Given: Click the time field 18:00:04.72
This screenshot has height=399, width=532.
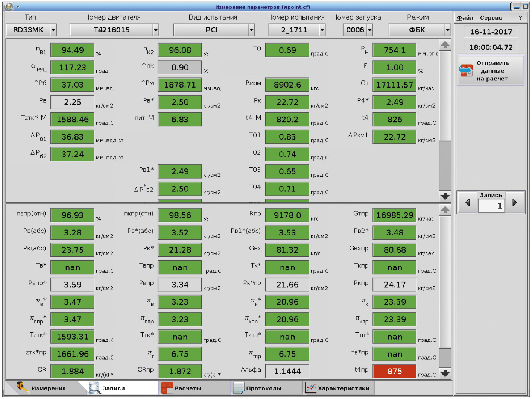Looking at the screenshot, I should [491, 47].
